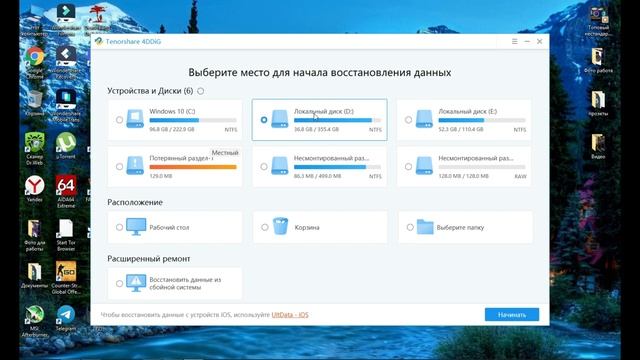
Task: Open the проекты folder on the desktop
Action: tap(598, 100)
